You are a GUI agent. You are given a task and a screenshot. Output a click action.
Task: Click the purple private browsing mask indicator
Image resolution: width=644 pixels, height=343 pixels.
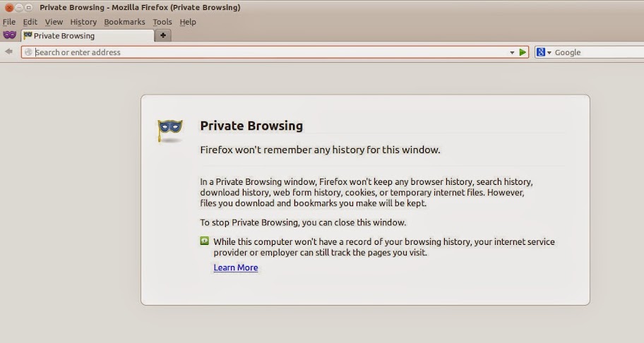coord(9,35)
